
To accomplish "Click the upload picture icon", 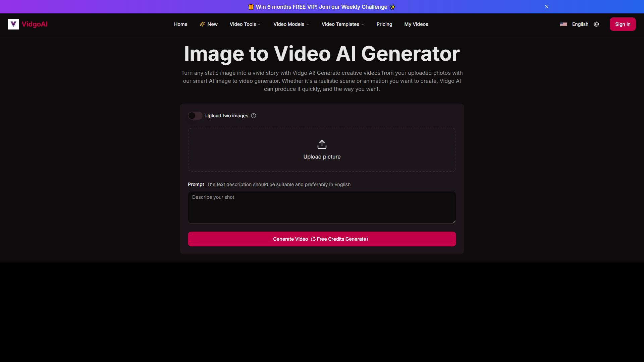I will pyautogui.click(x=322, y=144).
